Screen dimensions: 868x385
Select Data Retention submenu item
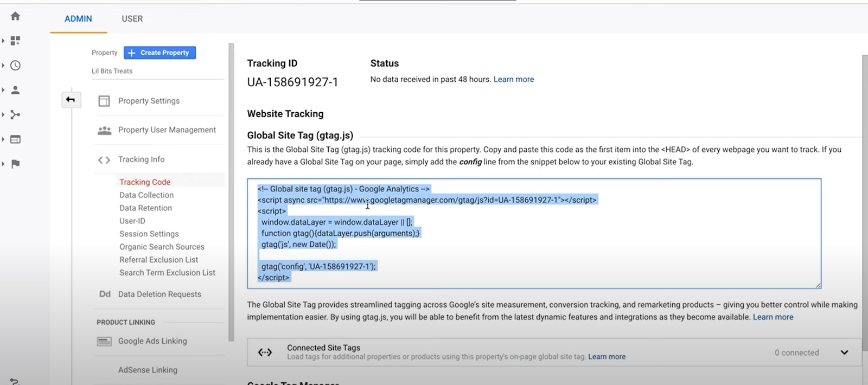(x=145, y=208)
